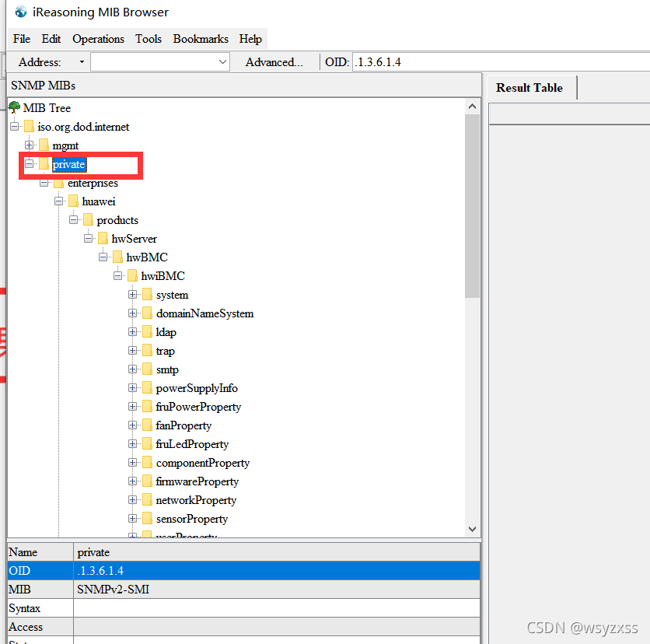
Task: Click the MIB value SNMPv2-SMI cell
Action: pos(277,590)
